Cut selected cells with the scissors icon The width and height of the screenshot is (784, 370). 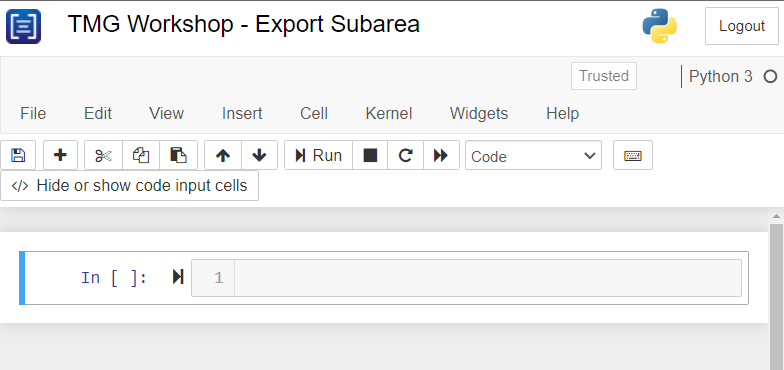[x=104, y=156]
